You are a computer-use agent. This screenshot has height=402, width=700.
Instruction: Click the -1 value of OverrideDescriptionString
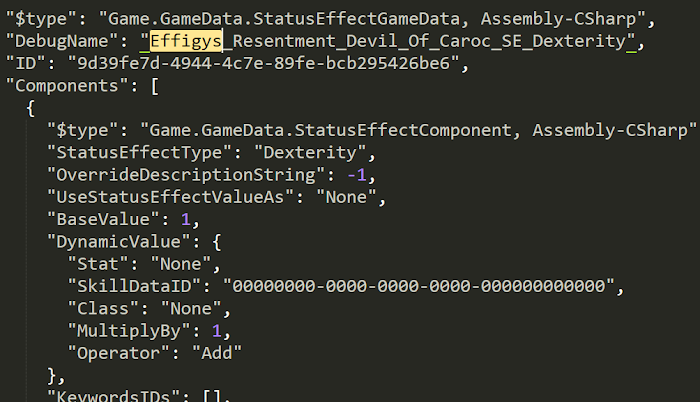(357, 175)
